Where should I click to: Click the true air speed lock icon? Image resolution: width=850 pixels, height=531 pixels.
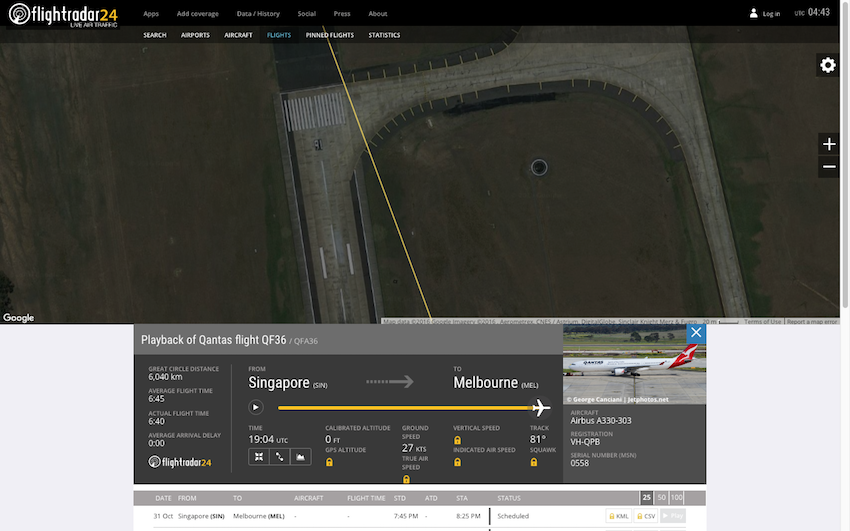tap(406, 479)
